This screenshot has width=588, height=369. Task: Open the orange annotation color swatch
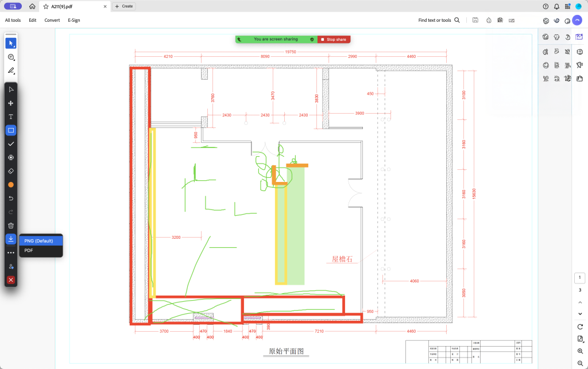[11, 185]
